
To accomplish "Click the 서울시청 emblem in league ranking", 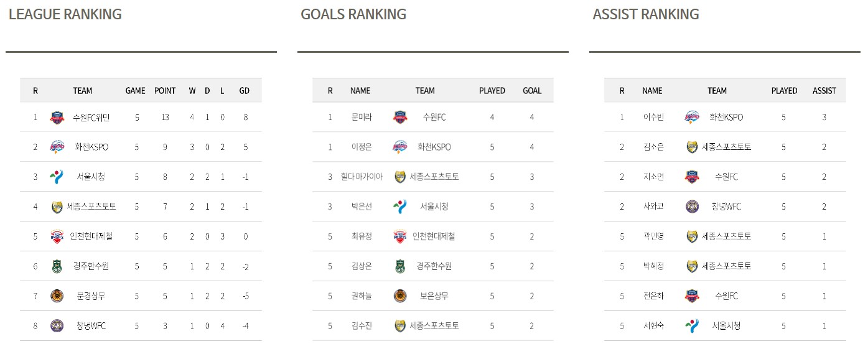I will pos(57,177).
